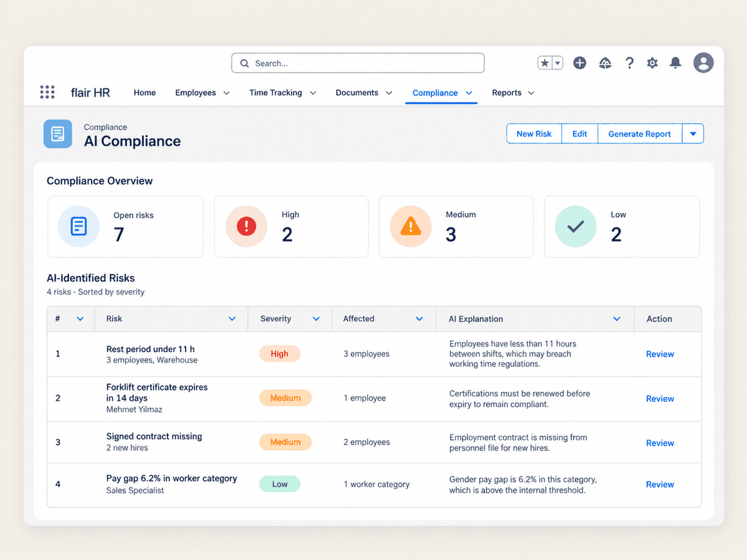Click 'Forklift certificate expires in 14 days'
The height and width of the screenshot is (560, 747).
click(x=157, y=393)
